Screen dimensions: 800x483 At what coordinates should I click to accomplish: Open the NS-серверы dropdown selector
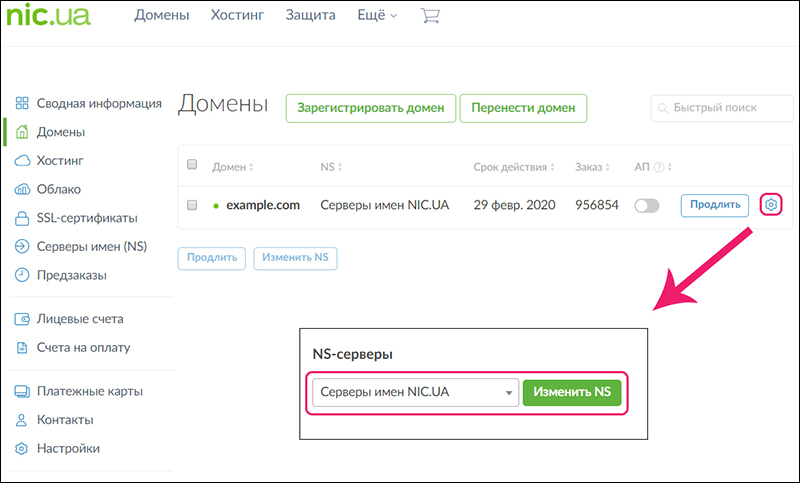click(415, 393)
